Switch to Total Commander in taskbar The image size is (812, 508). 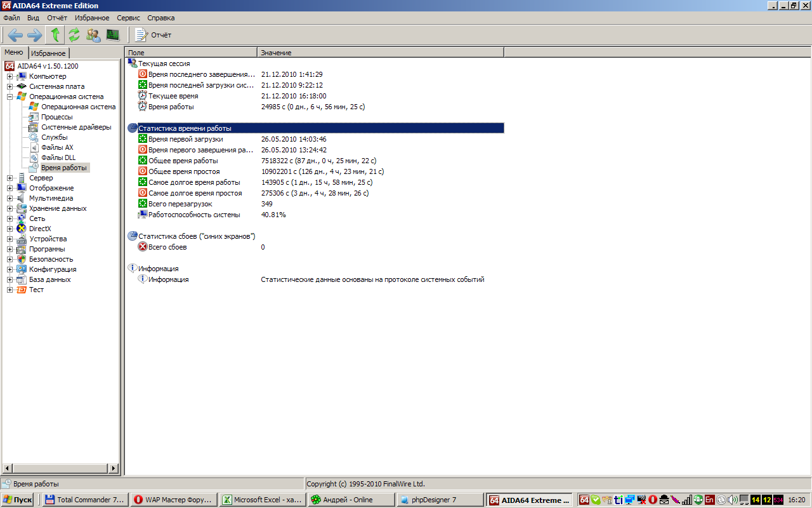tap(85, 500)
